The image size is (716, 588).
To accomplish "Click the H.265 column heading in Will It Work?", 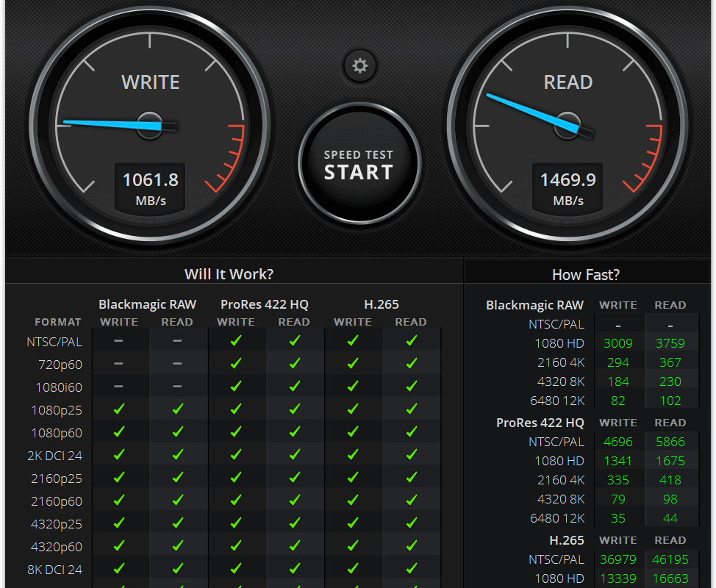I will pos(382,304).
